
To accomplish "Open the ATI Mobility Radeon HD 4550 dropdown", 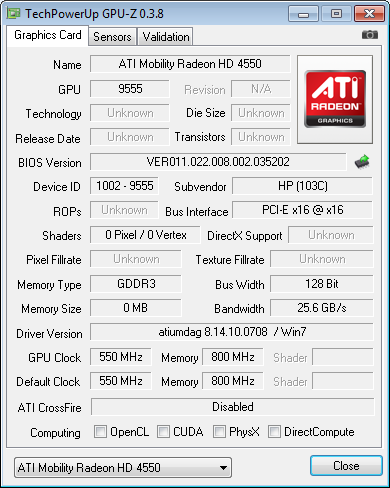I will coord(123,467).
